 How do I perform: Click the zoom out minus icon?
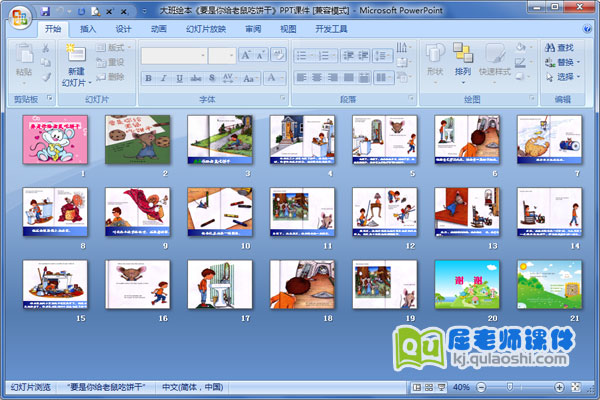coord(482,386)
